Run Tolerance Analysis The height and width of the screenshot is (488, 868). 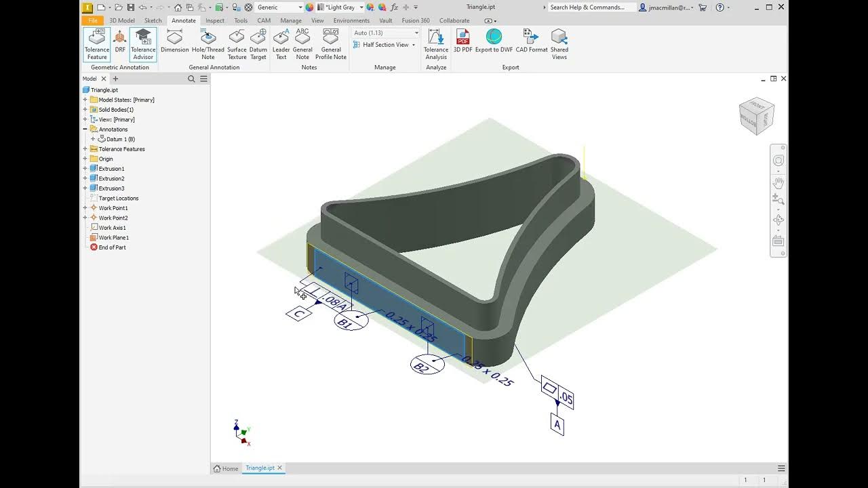point(436,45)
